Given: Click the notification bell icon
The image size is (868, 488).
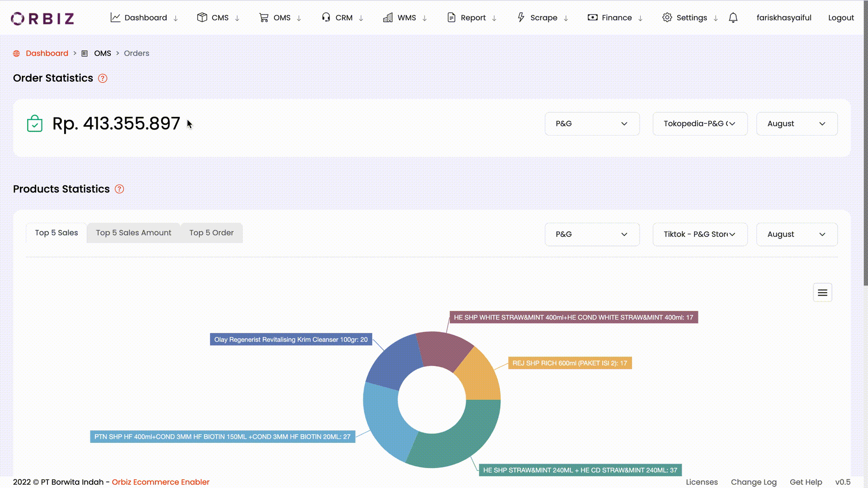Looking at the screenshot, I should pos(733,18).
